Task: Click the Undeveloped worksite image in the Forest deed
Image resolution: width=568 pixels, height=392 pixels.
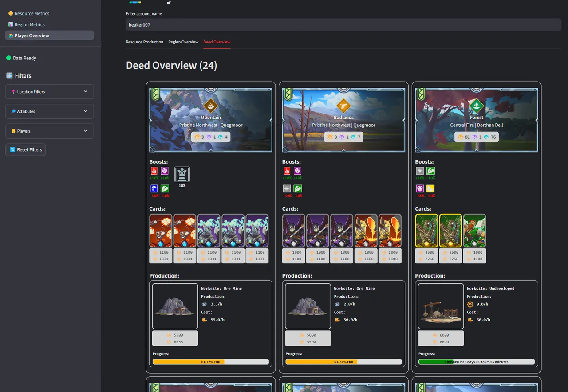Action: click(441, 306)
